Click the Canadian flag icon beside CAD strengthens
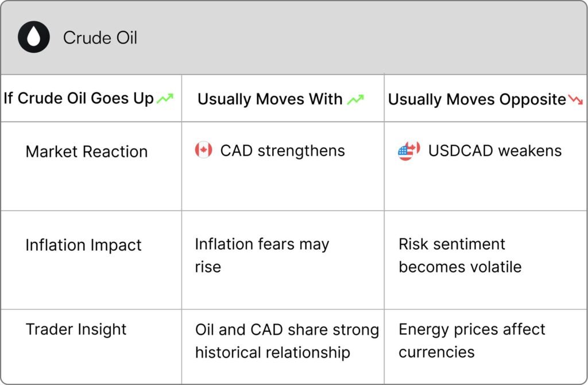This screenshot has width=588, height=385. pos(204,150)
